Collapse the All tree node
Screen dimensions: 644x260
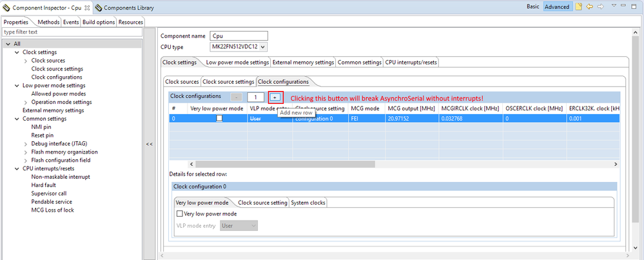[x=8, y=44]
